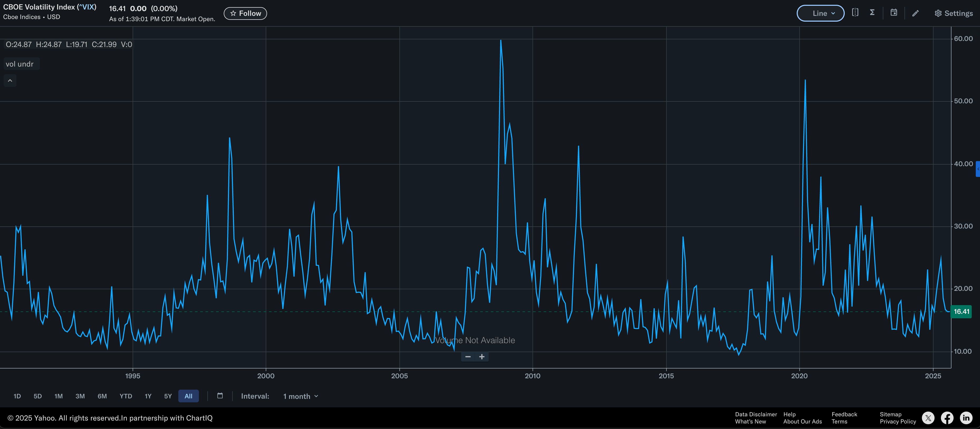This screenshot has width=980, height=429.
Task: Collapse the indicator legend chevron
Action: tap(10, 81)
